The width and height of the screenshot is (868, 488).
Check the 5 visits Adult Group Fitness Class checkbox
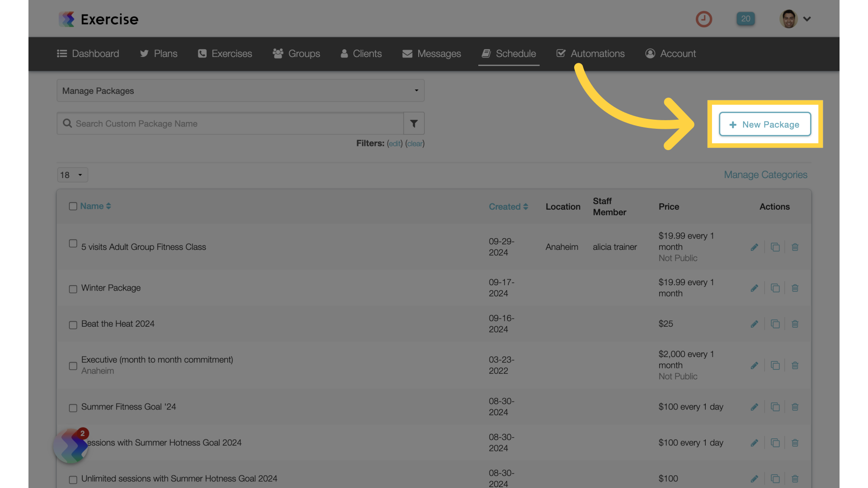[73, 244]
